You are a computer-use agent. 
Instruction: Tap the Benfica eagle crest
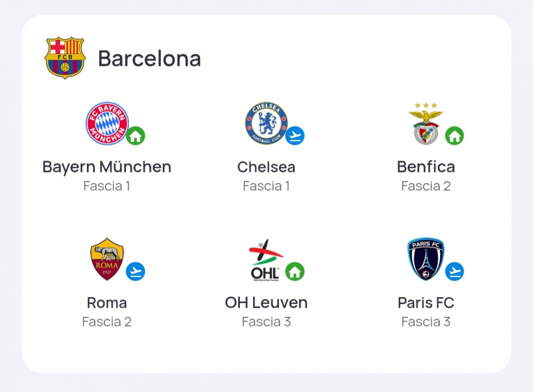coord(426,124)
